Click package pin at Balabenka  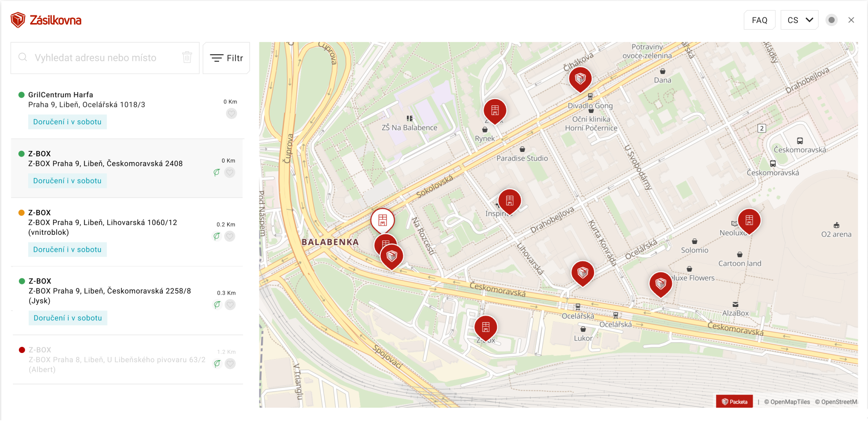tap(392, 257)
